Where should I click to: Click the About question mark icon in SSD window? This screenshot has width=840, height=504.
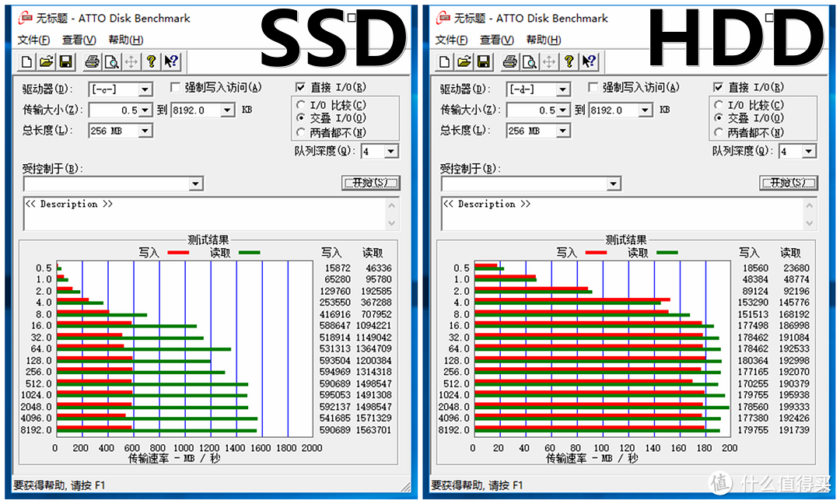(151, 61)
